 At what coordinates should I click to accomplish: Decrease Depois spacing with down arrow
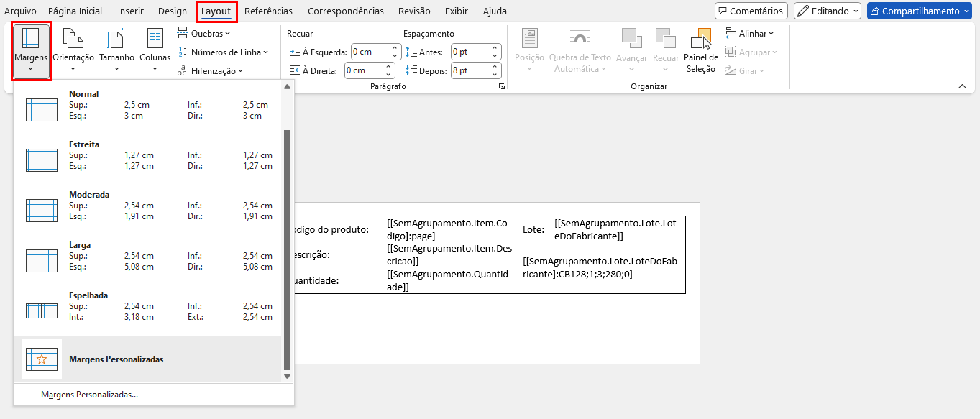(495, 74)
